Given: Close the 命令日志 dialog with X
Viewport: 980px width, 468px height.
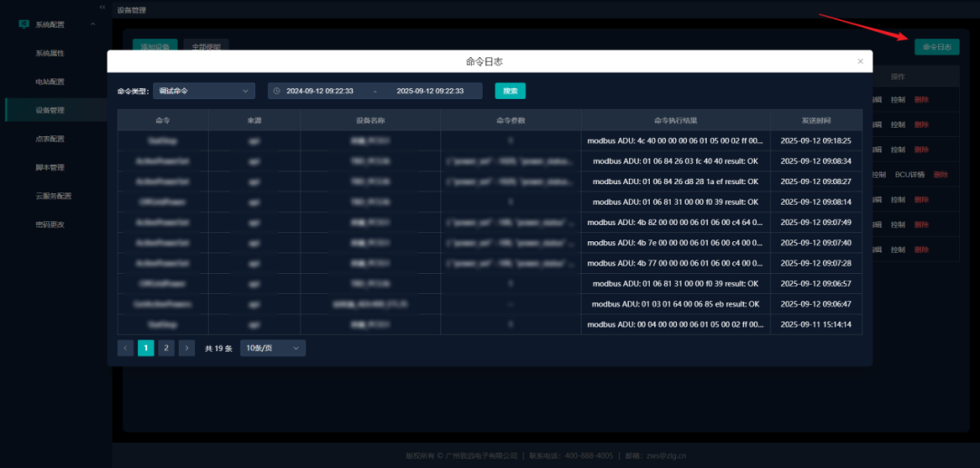Looking at the screenshot, I should point(860,62).
